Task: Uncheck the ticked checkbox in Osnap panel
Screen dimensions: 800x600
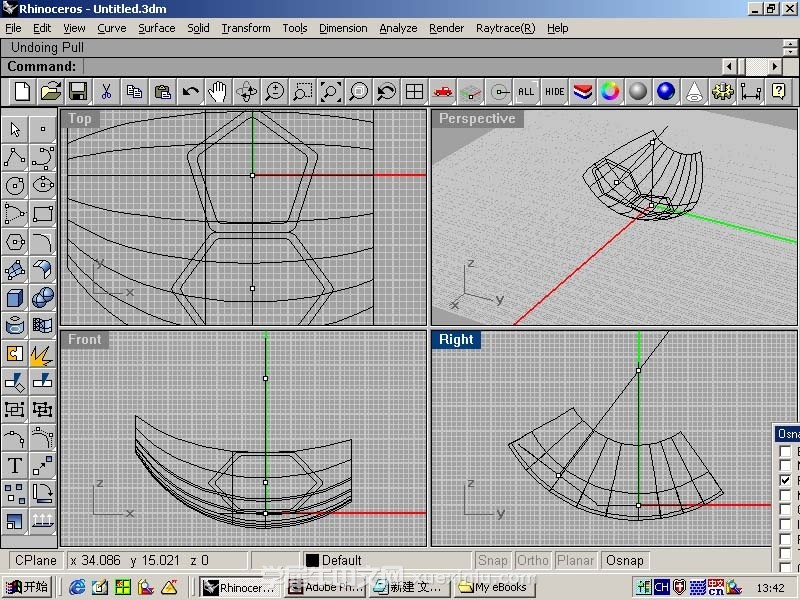Action: click(x=786, y=481)
